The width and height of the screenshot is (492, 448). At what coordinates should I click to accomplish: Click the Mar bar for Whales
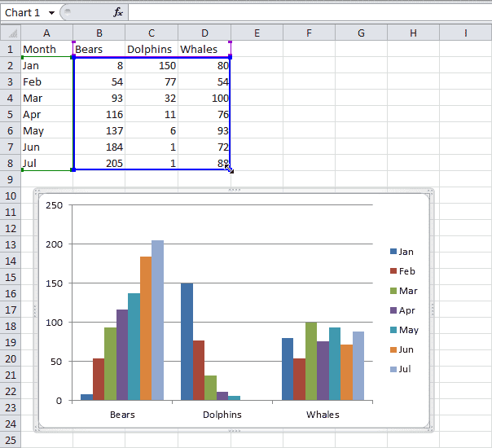pos(311,361)
